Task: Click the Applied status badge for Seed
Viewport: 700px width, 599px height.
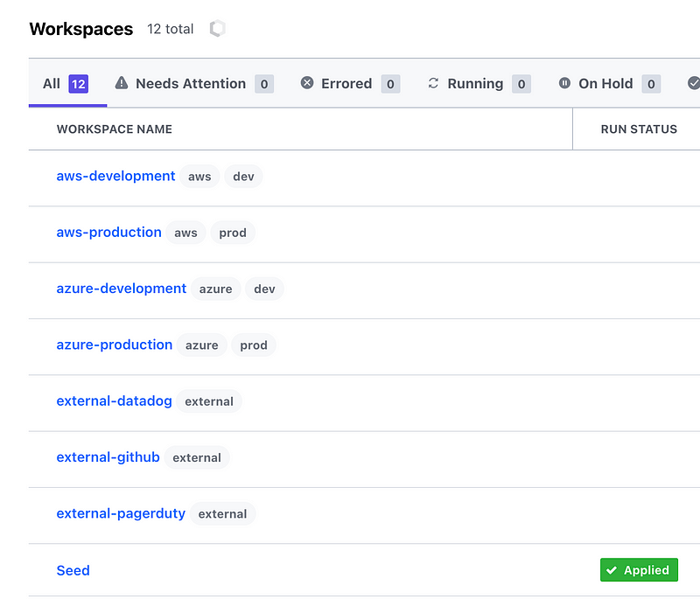Action: click(639, 570)
